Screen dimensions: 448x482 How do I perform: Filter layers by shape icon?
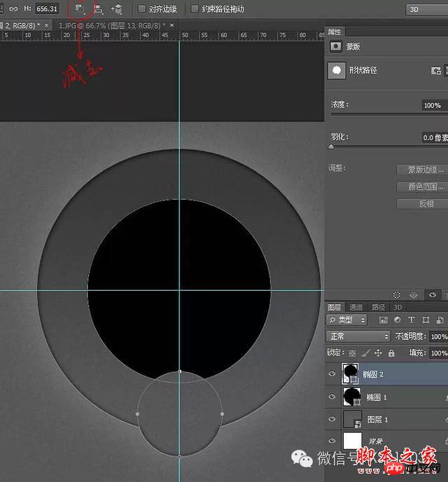(426, 320)
